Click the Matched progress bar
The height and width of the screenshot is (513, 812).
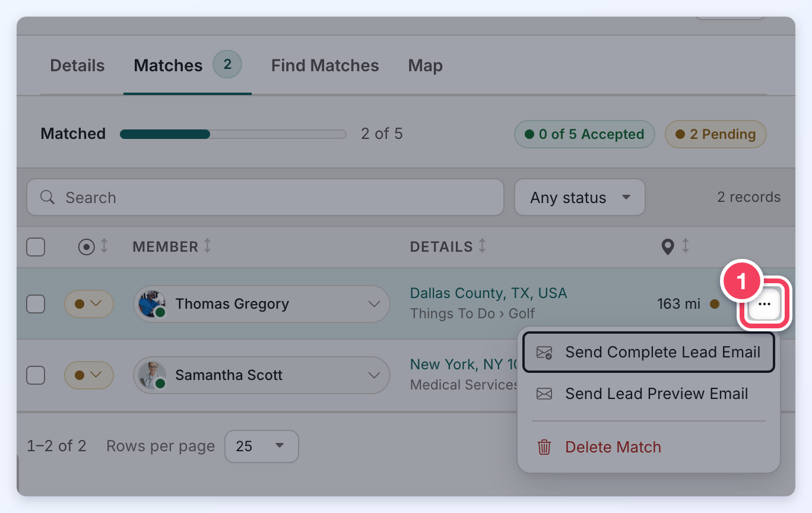[233, 134]
